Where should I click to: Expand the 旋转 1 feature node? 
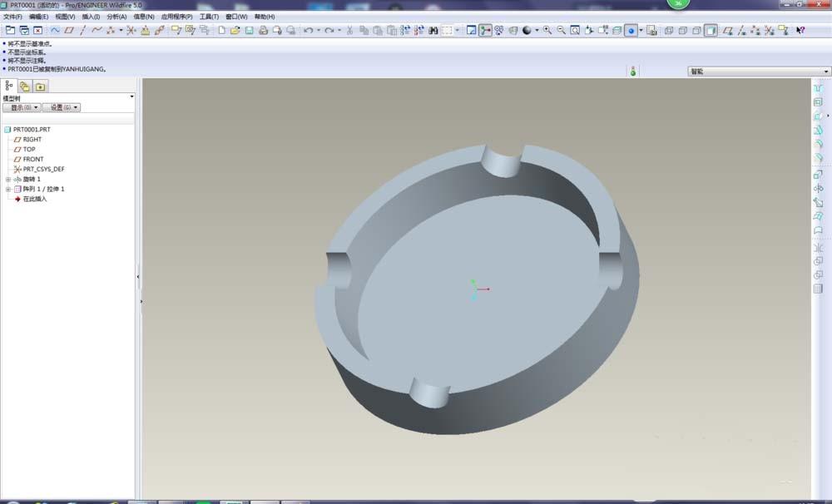(8, 180)
